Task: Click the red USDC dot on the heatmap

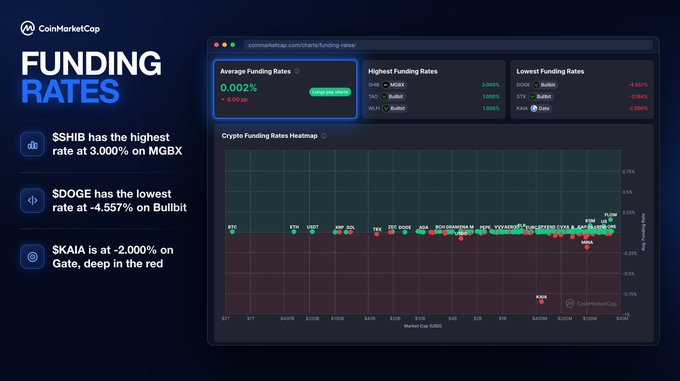Action: [461, 238]
